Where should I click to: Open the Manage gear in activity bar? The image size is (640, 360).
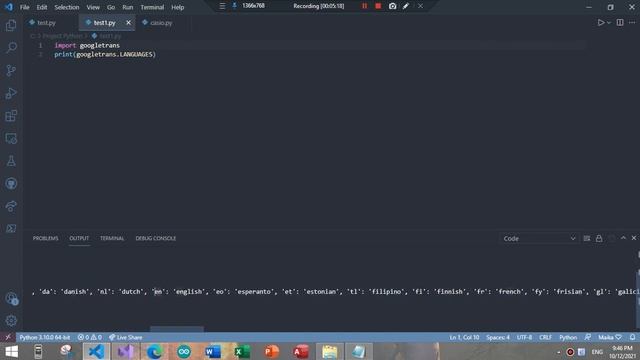pyautogui.click(x=11, y=321)
